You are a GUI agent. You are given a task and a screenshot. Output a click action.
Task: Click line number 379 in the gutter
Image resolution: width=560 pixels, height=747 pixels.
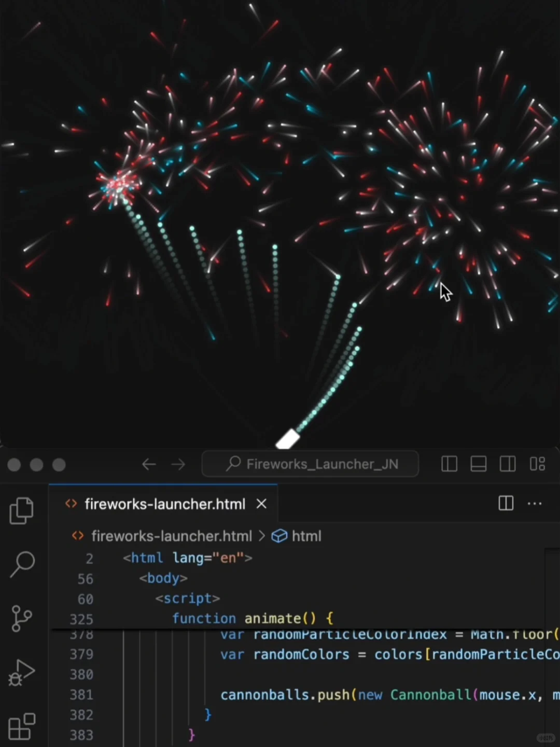click(x=81, y=654)
